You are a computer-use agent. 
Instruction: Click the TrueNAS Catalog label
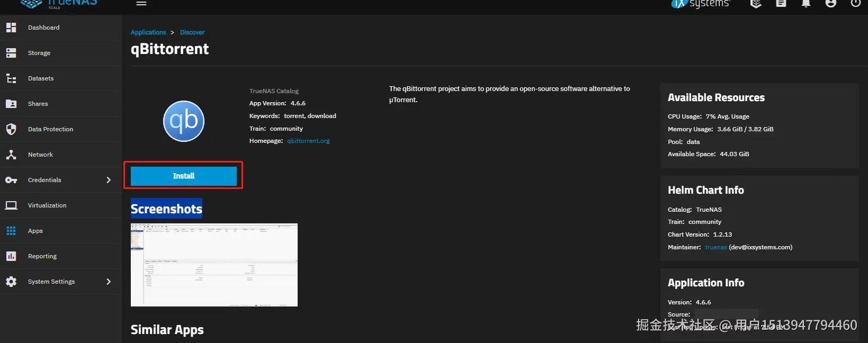pyautogui.click(x=274, y=91)
